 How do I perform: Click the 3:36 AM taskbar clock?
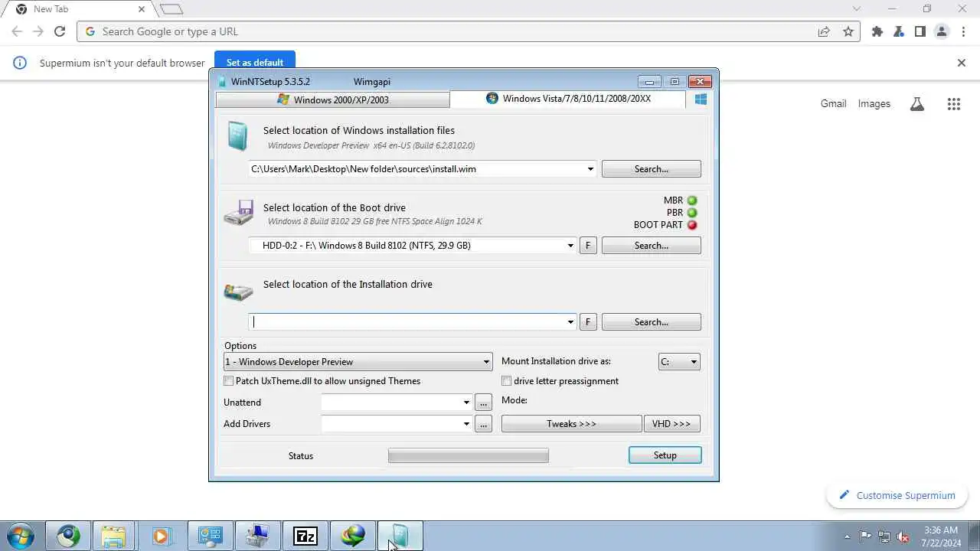(x=941, y=536)
